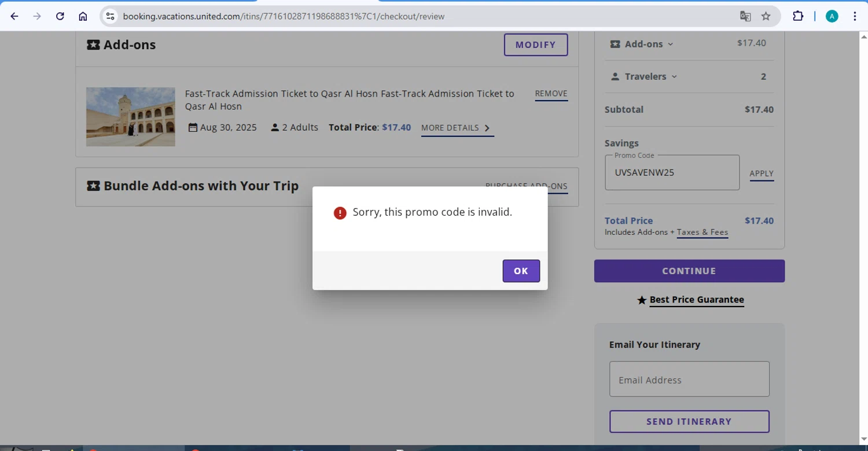Apply the promo code
Viewport: 868px width, 451px height.
click(x=762, y=173)
